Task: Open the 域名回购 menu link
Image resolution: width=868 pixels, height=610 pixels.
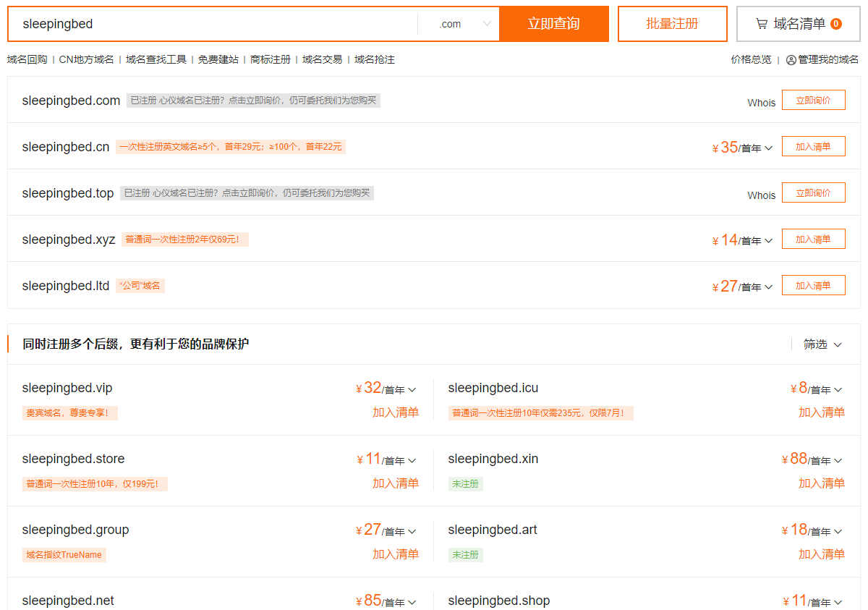Action: [x=27, y=60]
